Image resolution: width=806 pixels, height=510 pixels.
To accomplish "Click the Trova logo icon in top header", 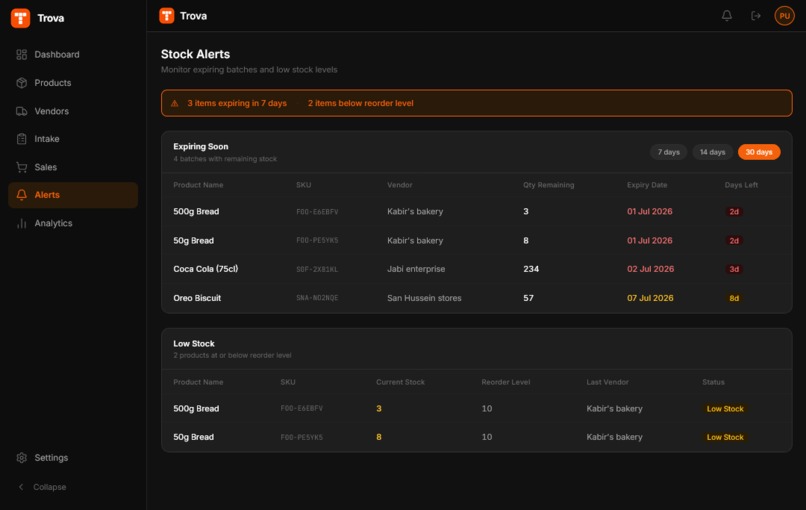I will (167, 16).
